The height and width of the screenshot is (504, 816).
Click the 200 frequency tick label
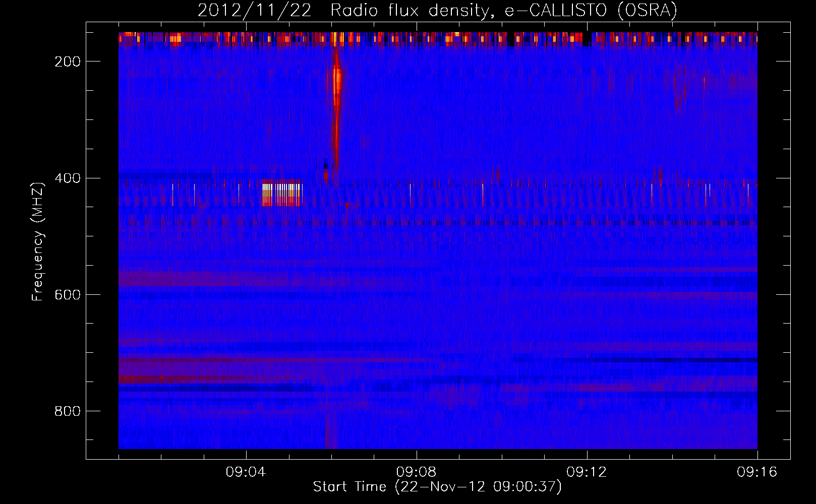point(68,61)
